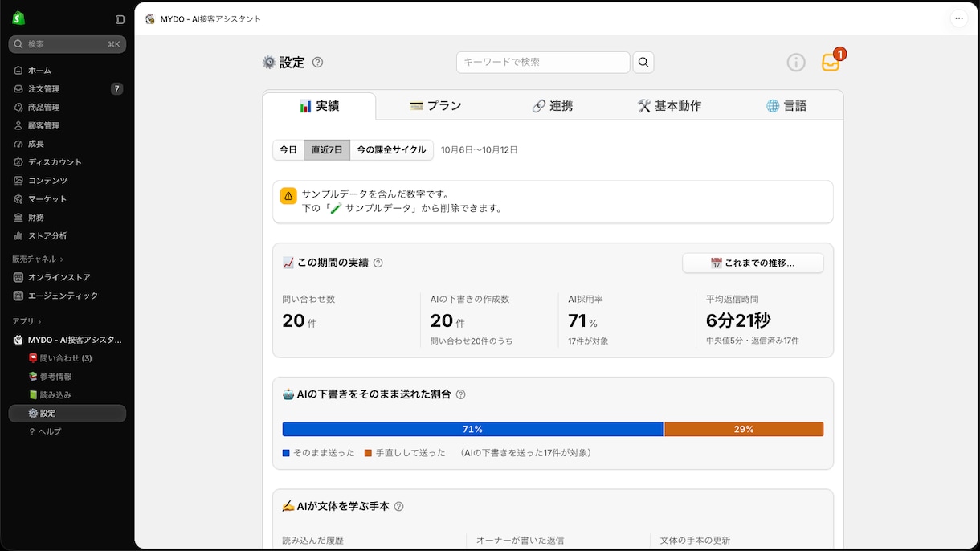Screen dimensions: 980x551
Task: Click the magnifier search button beside the keyword field
Action: tap(643, 62)
